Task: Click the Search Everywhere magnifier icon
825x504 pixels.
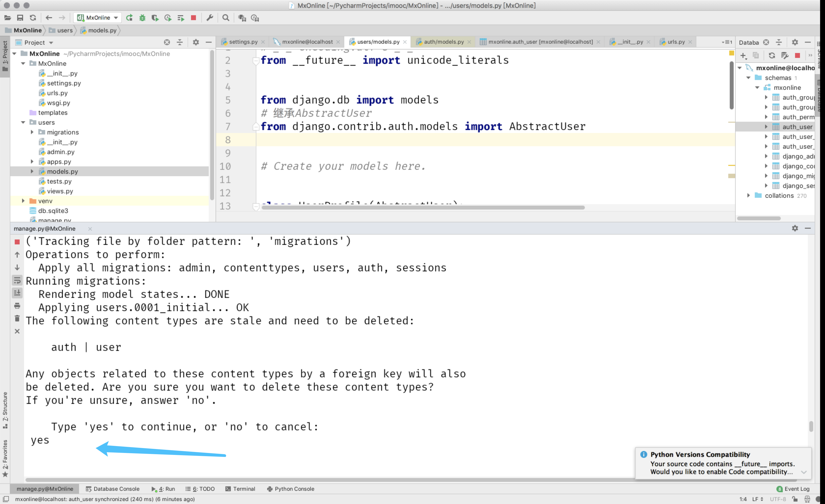Action: click(226, 18)
